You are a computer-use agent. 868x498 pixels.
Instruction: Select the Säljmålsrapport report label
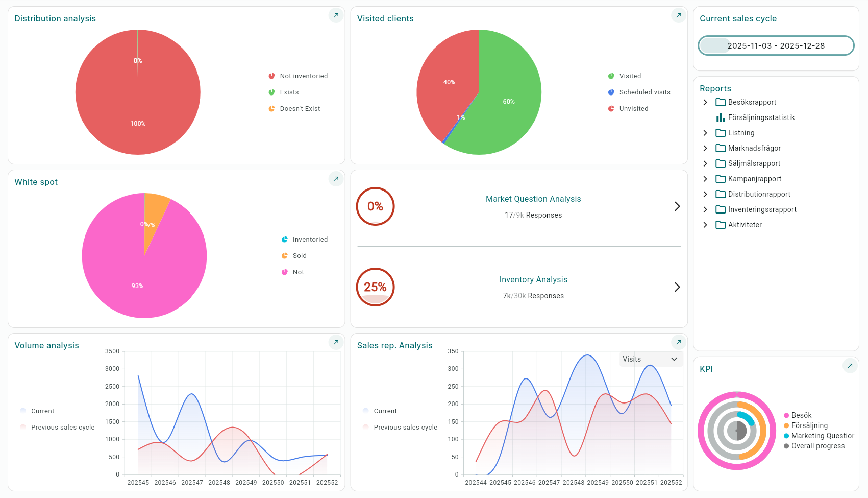[x=754, y=163]
